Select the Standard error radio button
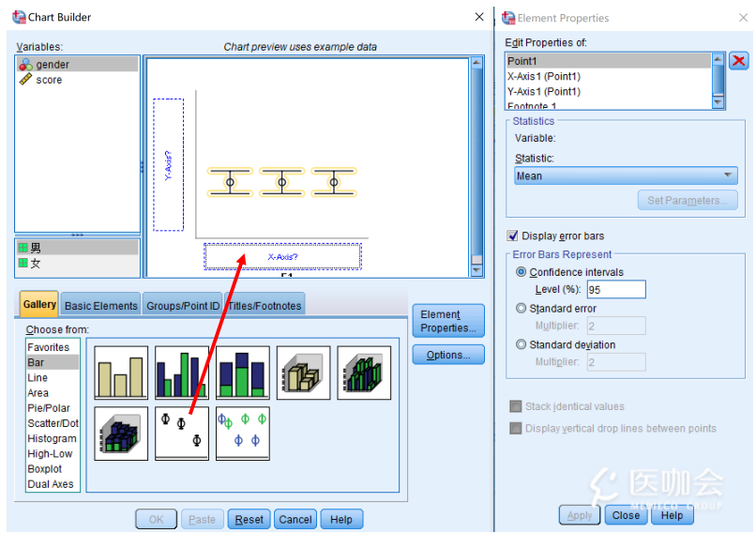The image size is (756, 533). [x=522, y=309]
